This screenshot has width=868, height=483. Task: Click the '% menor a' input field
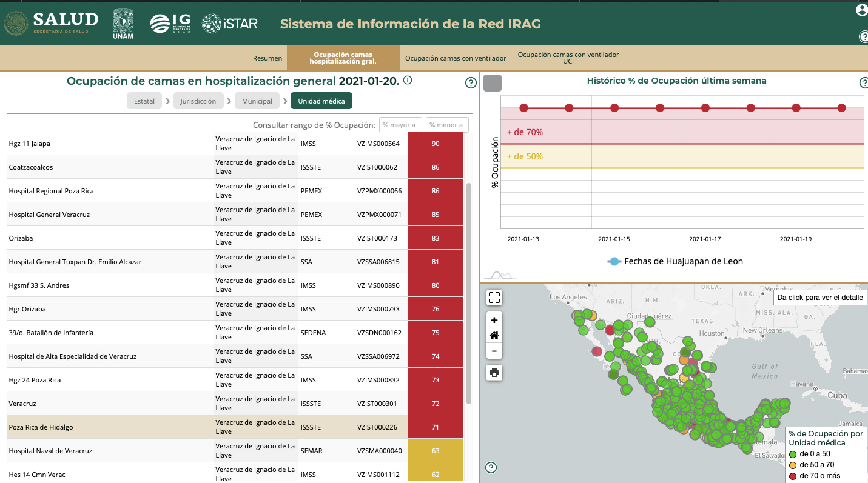pyautogui.click(x=447, y=125)
